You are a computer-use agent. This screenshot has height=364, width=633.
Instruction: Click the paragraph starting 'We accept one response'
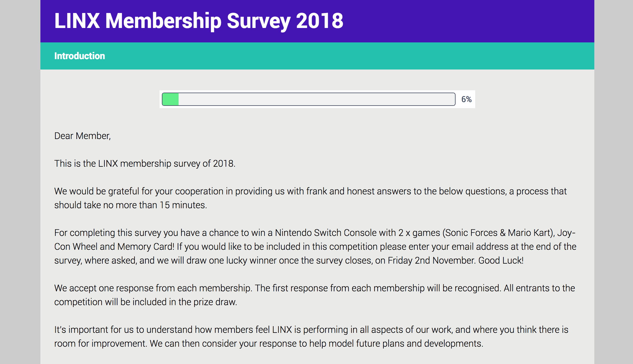314,295
